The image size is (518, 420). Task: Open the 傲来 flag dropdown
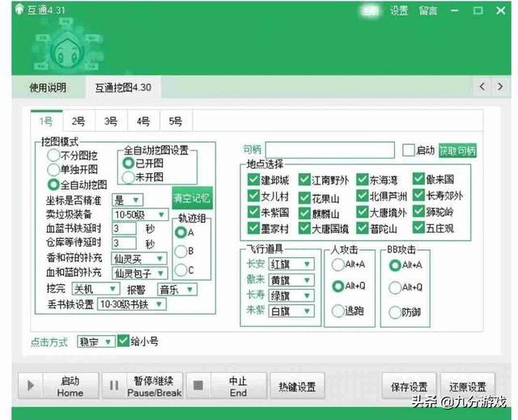point(291,280)
